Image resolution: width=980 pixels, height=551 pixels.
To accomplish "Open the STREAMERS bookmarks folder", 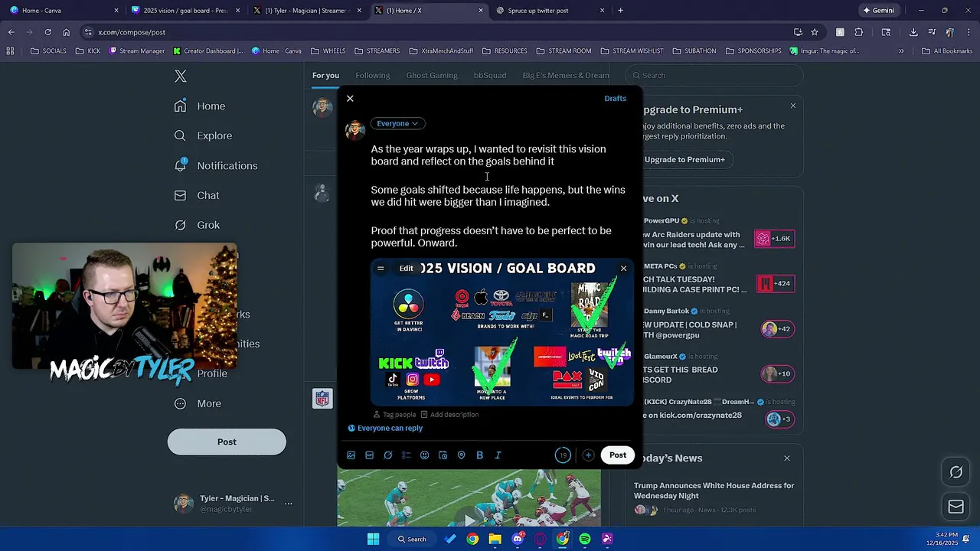I will click(377, 51).
